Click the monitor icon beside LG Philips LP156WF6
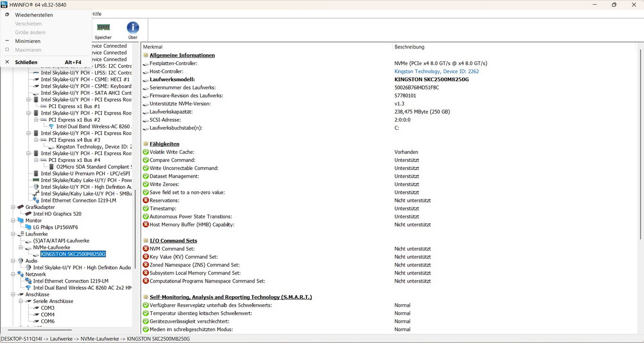This screenshot has width=644, height=343. 28,227
